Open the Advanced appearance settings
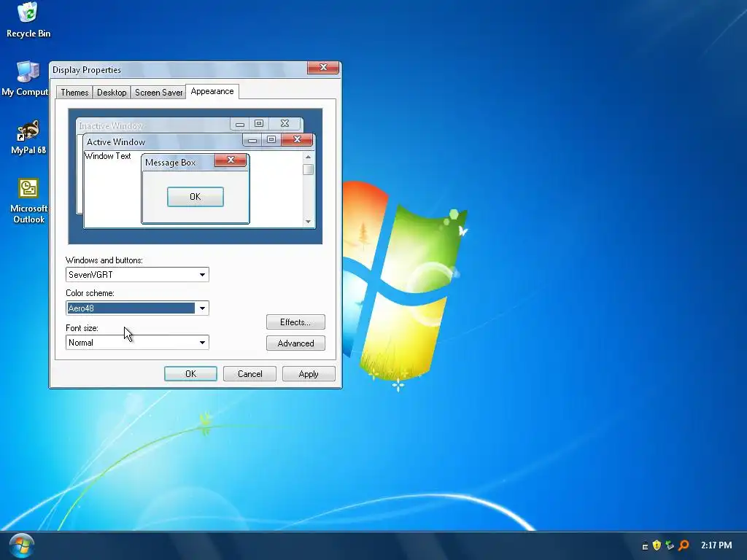The image size is (747, 560). coord(295,343)
